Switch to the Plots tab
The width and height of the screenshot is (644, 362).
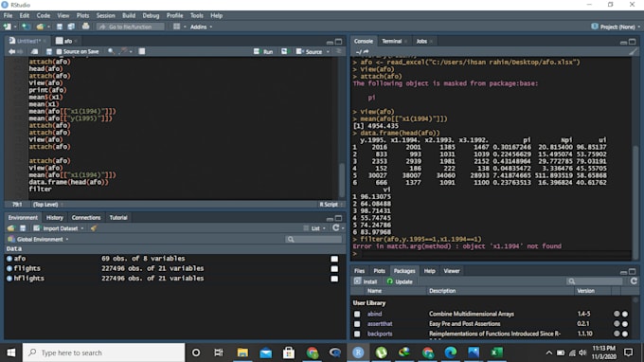coord(379,271)
